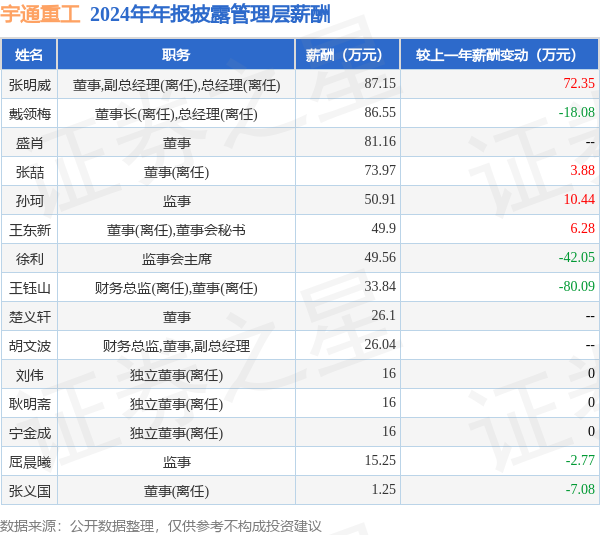This screenshot has width=600, height=535.
Task: Click position 财务总监,董事,副总经理
Action: tap(176, 346)
